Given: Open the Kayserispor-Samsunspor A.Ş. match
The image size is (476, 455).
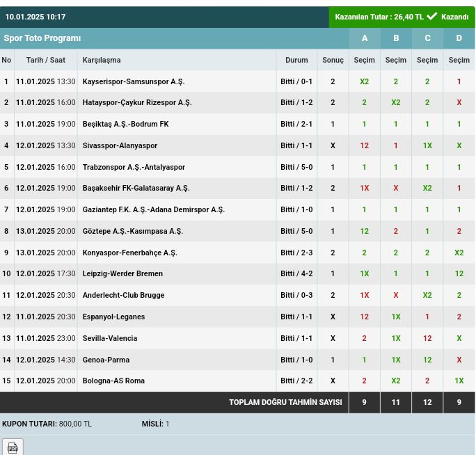Looking at the screenshot, I should point(134,81).
